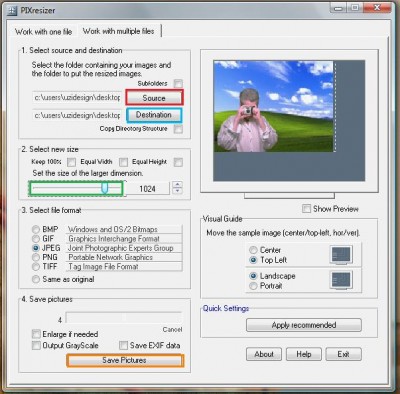
Task: Click the Destination folder button
Action: coord(154,115)
